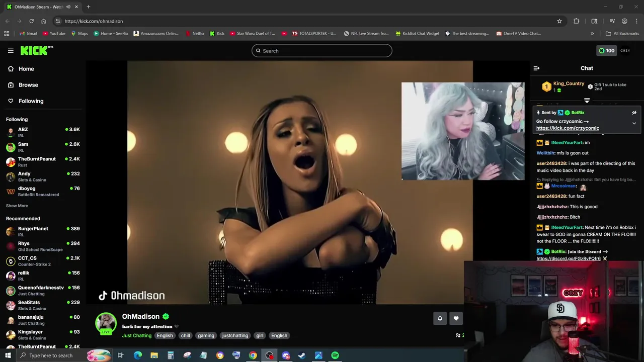Click OhMadison streamer avatar
The height and width of the screenshot is (362, 644).
106,323
